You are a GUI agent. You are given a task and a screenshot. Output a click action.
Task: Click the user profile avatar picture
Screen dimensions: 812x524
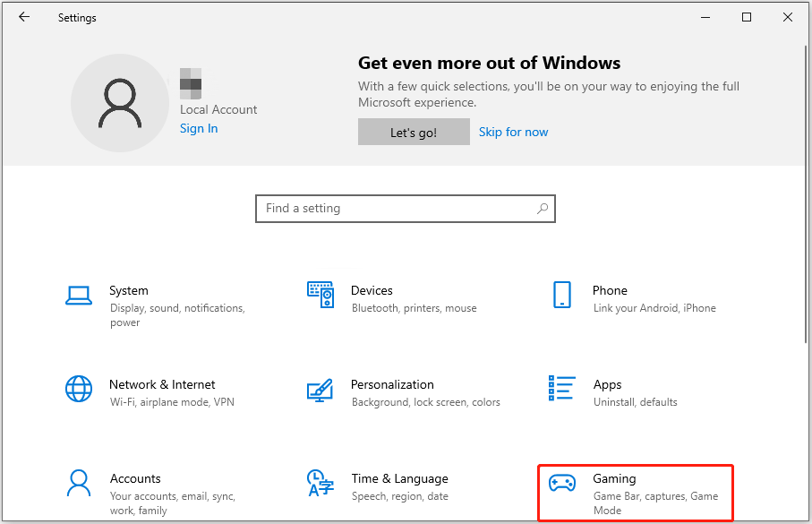(x=119, y=104)
